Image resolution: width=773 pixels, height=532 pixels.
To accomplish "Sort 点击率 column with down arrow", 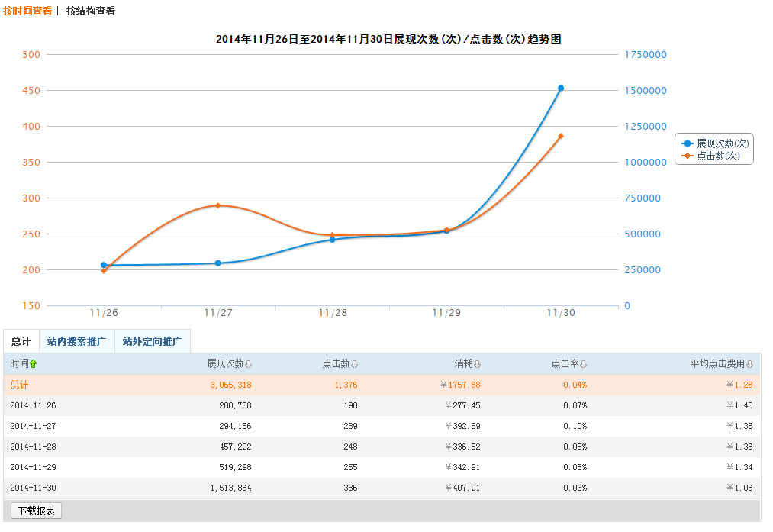I will tap(584, 364).
